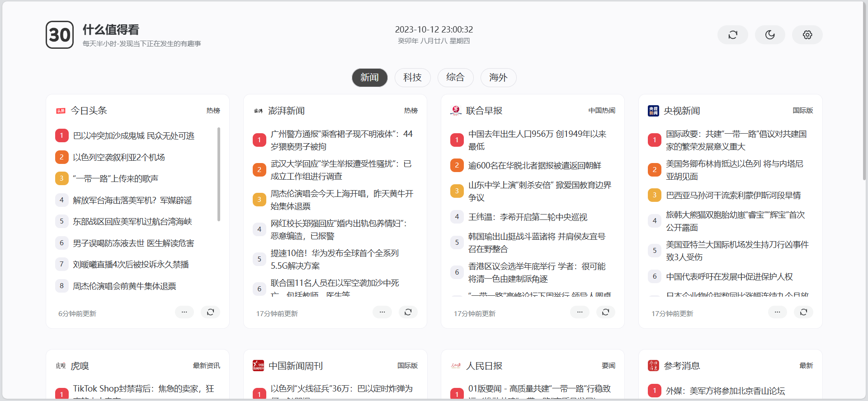The image size is (868, 401).
Task: Click the 人民日报 要闻 label
Action: [x=608, y=366]
